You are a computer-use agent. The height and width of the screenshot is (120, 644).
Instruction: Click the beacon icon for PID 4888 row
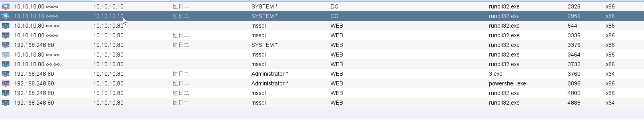[x=5, y=103]
